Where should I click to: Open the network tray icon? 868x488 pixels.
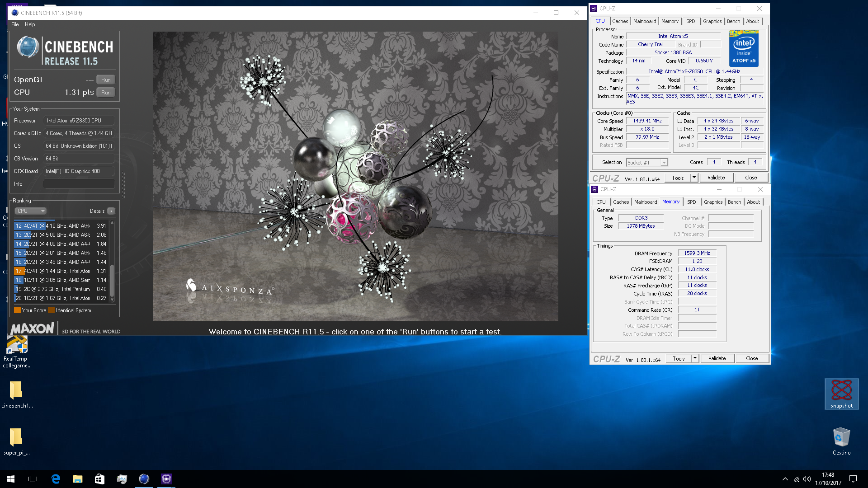pyautogui.click(x=797, y=479)
